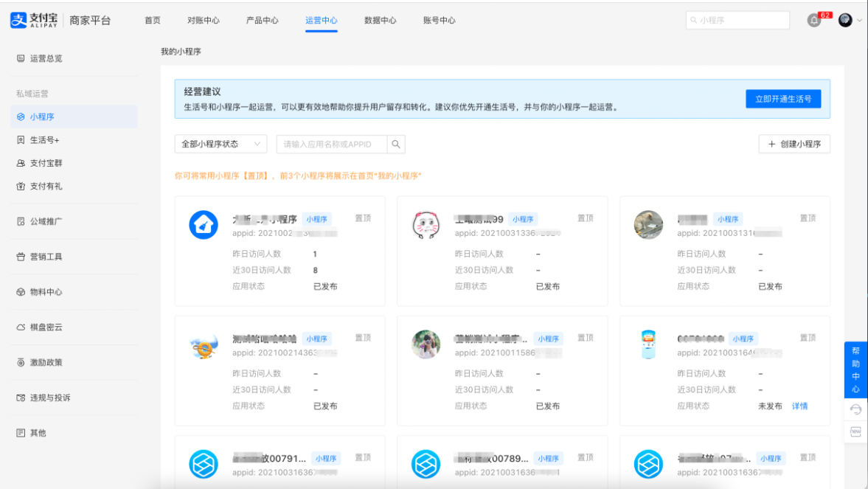
Task: Open the user avatar account menu
Action: 844,21
